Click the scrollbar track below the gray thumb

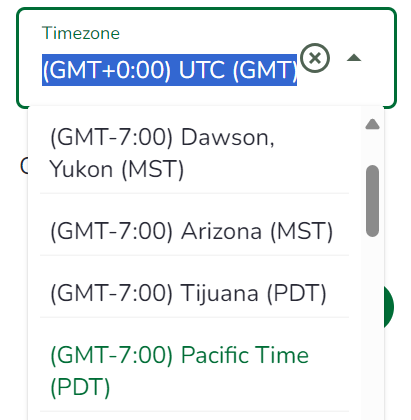[x=372, y=328]
